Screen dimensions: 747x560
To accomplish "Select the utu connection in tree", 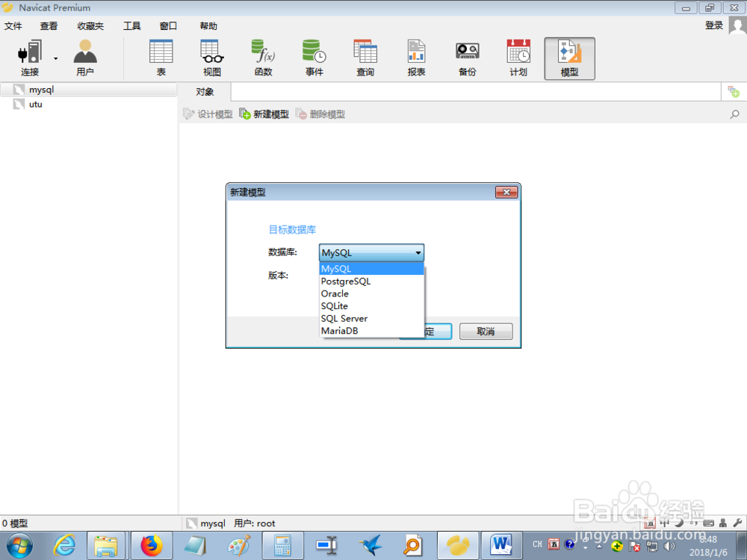I will click(x=36, y=105).
